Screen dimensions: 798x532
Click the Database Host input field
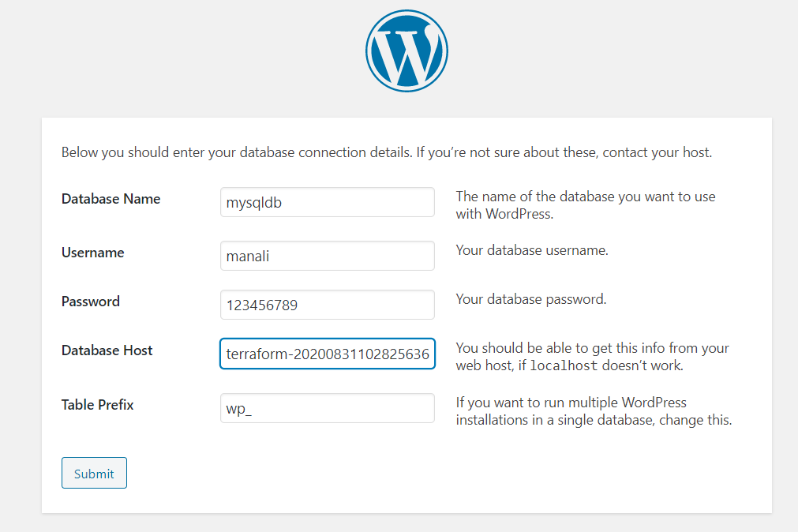pos(328,354)
